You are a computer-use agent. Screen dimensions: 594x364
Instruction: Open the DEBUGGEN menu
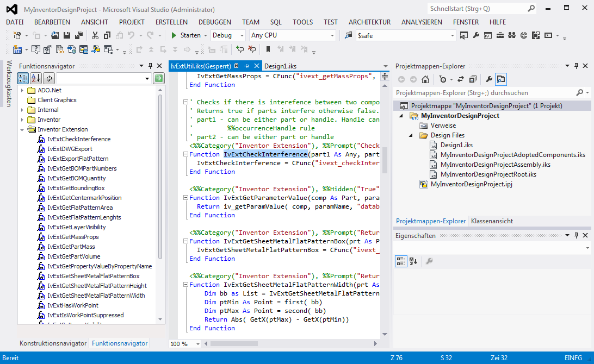214,22
